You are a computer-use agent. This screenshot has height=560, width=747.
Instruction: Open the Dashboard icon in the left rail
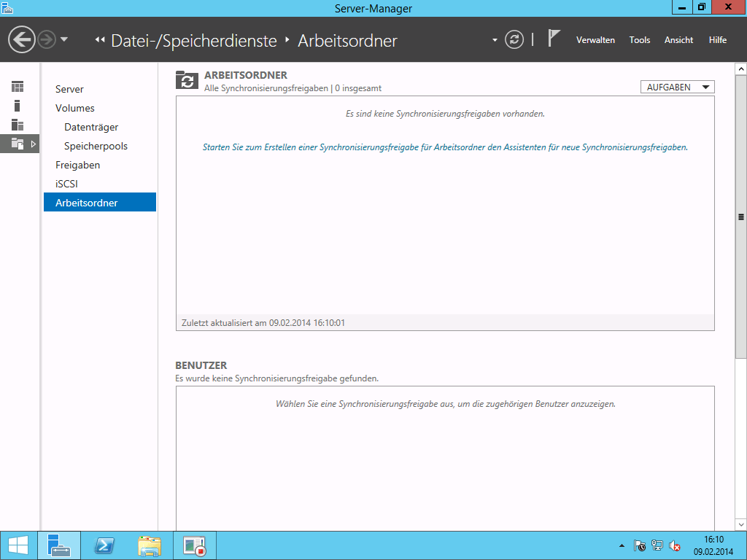click(18, 87)
